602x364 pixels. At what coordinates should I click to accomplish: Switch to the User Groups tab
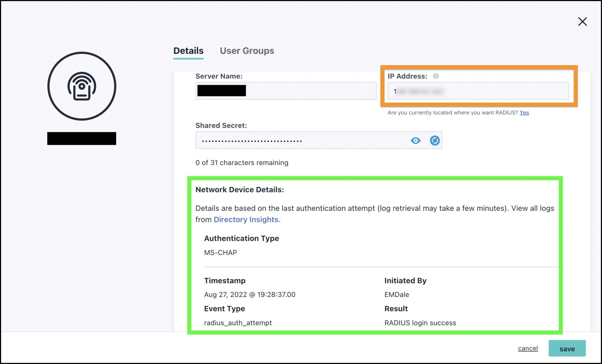(x=247, y=51)
